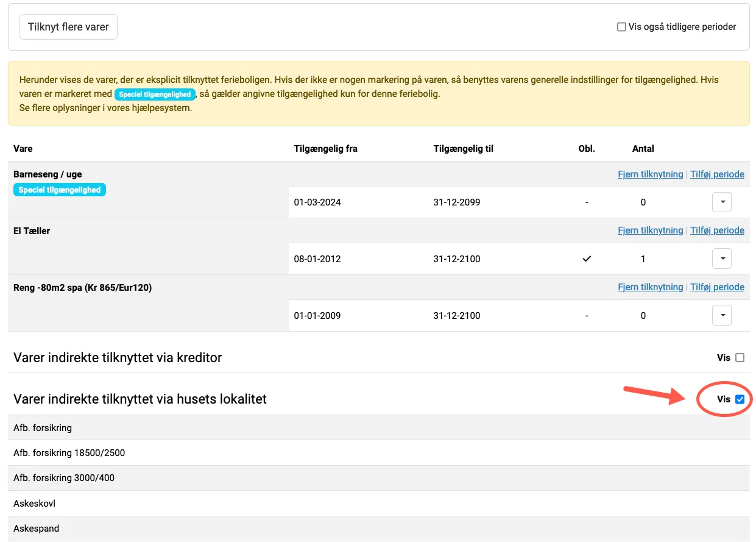The width and height of the screenshot is (756, 542).
Task: Click Tilføj periode for Barneseng / uge
Action: tap(717, 174)
